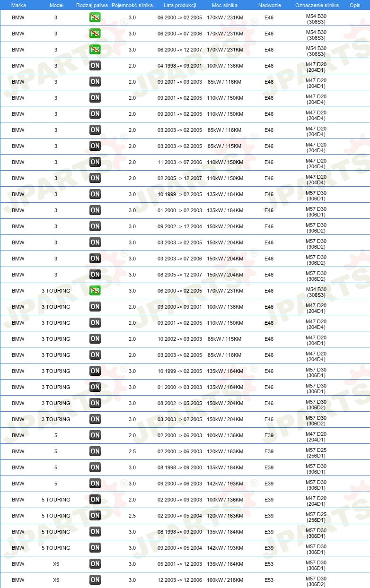Select the production dates 12.2003 -> 12.2006

[x=180, y=580]
